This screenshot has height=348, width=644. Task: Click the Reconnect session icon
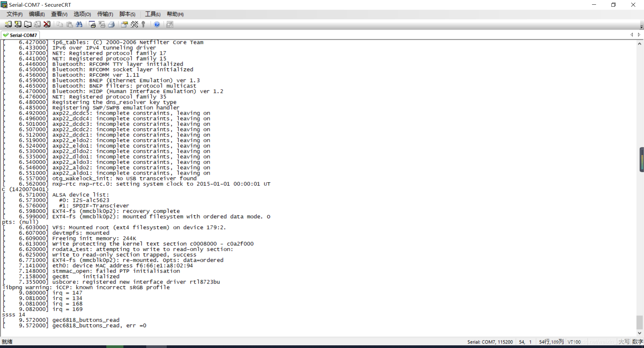click(x=37, y=24)
